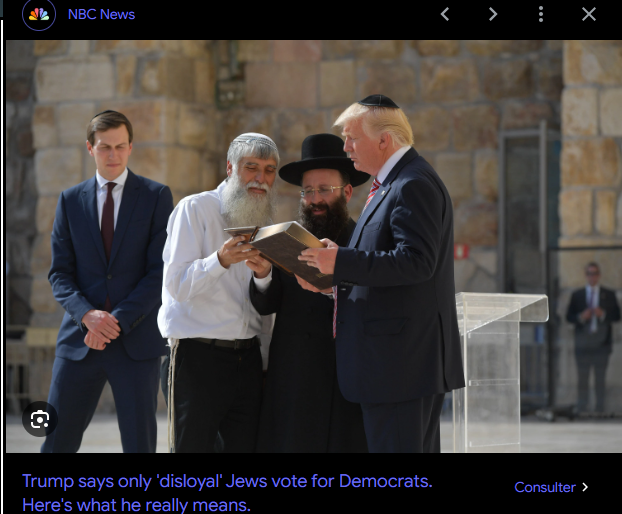
Task: Click the Consulter button
Action: (x=551, y=487)
